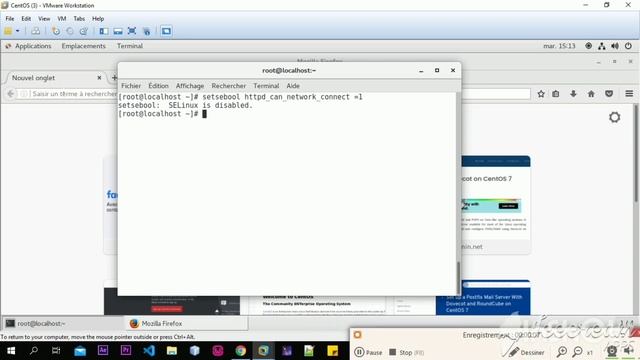640x360 pixels.
Task: Toggle console view icon in VMware
Action: (166, 31)
